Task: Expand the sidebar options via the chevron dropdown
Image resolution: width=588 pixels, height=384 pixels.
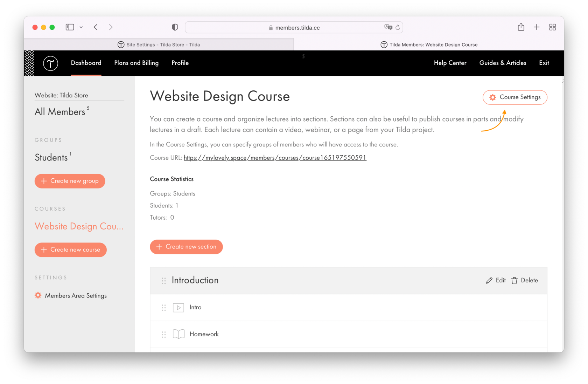Action: (81, 27)
